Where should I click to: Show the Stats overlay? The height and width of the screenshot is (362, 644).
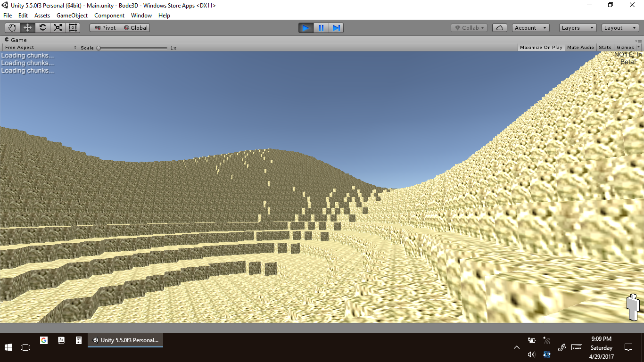(605, 48)
